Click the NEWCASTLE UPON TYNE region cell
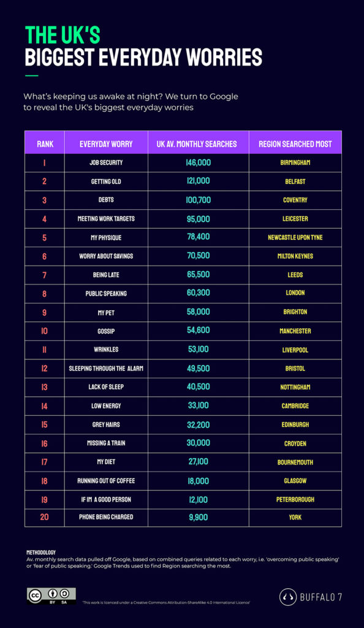364x628 pixels. click(x=295, y=237)
